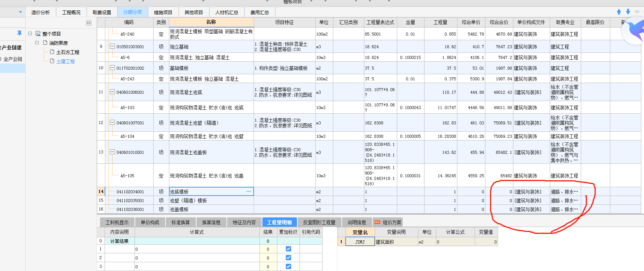Collapse item 010501003001 独立基础
This screenshot has height=271, width=644.
112,46
